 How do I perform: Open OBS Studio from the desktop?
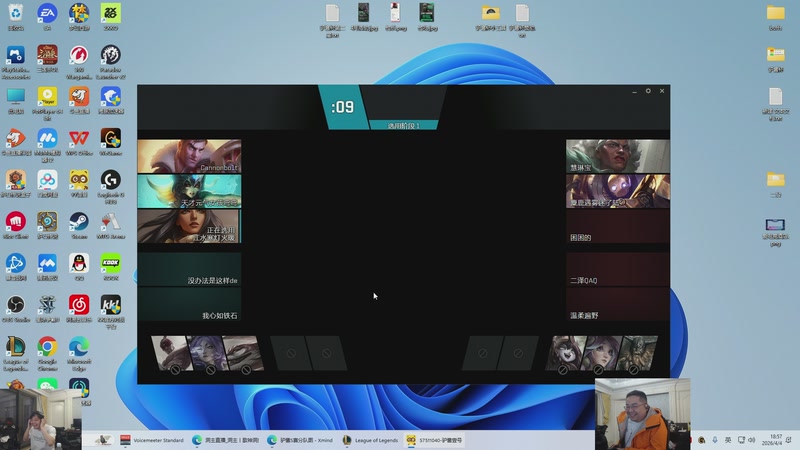point(16,308)
